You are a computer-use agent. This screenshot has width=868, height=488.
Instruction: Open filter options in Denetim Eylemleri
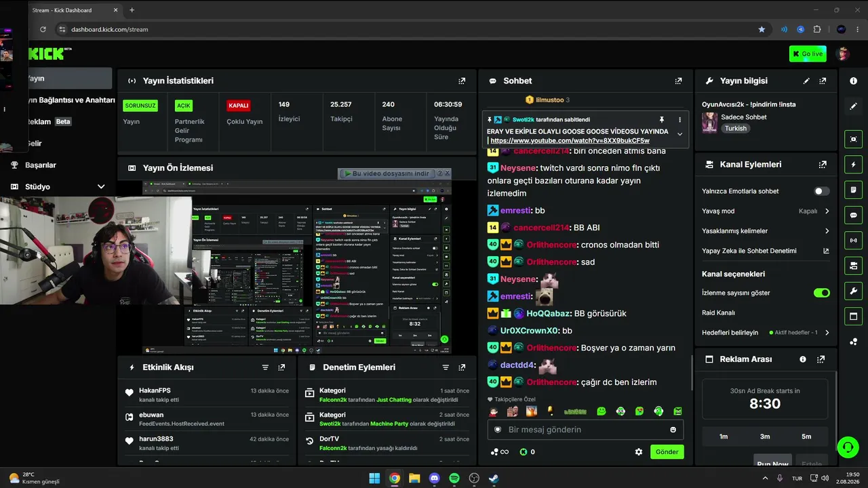point(446,367)
